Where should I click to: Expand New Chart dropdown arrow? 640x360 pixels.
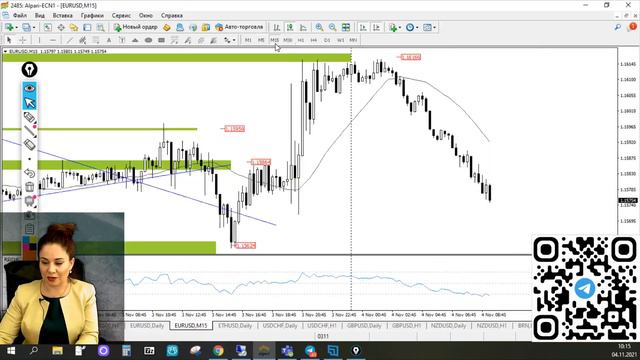pyautogui.click(x=17, y=27)
